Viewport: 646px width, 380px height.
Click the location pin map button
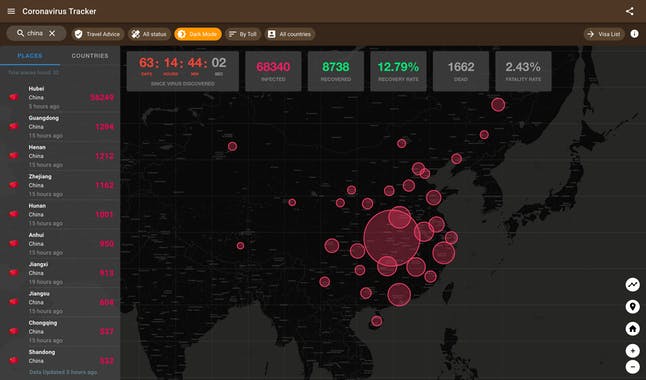coord(632,307)
